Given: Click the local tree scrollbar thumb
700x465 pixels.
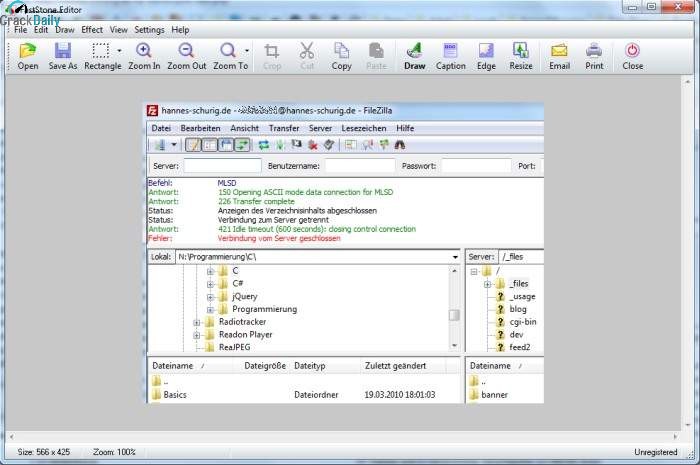Looking at the screenshot, I should pos(454,315).
